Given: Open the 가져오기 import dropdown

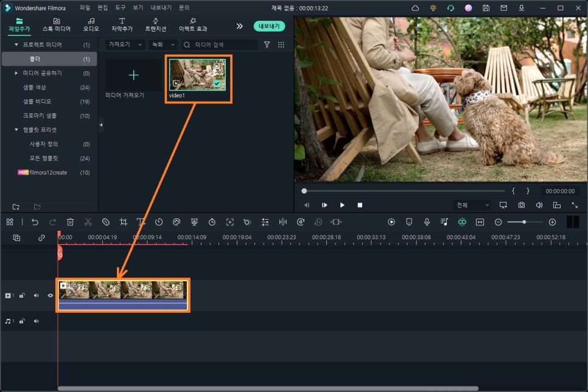Looking at the screenshot, I should (x=125, y=44).
